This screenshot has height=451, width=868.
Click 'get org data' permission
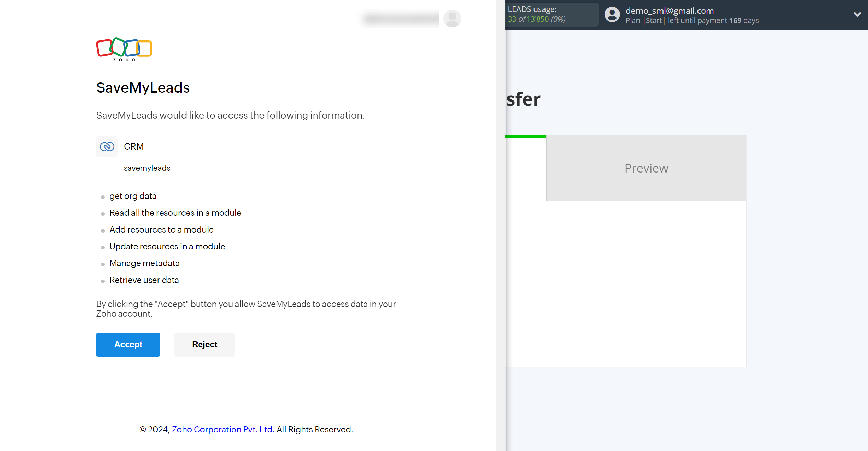[x=133, y=196]
